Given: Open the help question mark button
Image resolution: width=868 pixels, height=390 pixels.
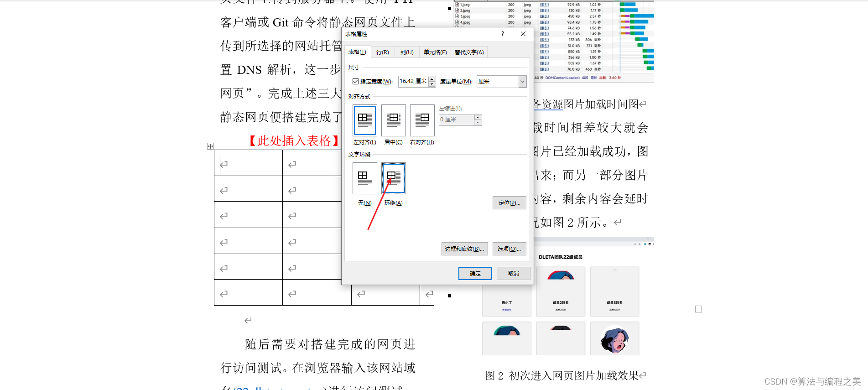Looking at the screenshot, I should 503,34.
